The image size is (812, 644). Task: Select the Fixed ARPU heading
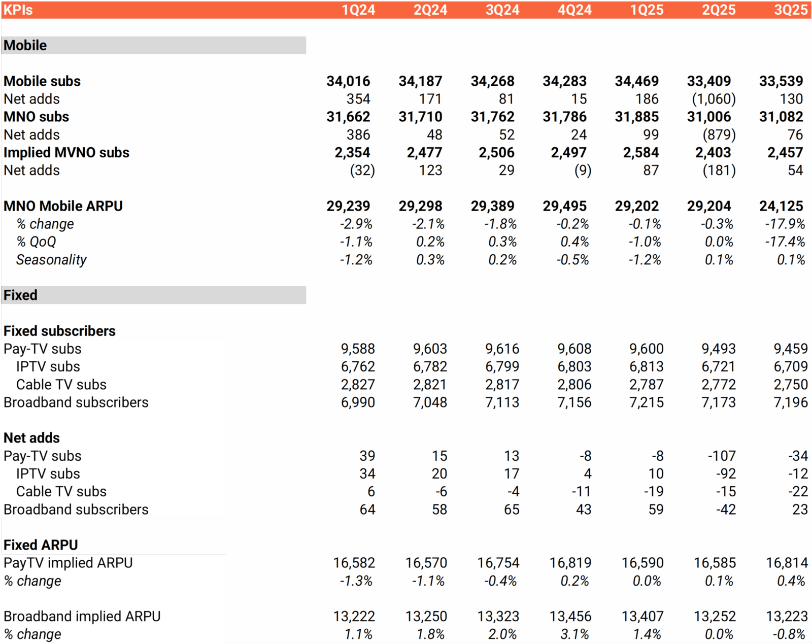[41, 545]
